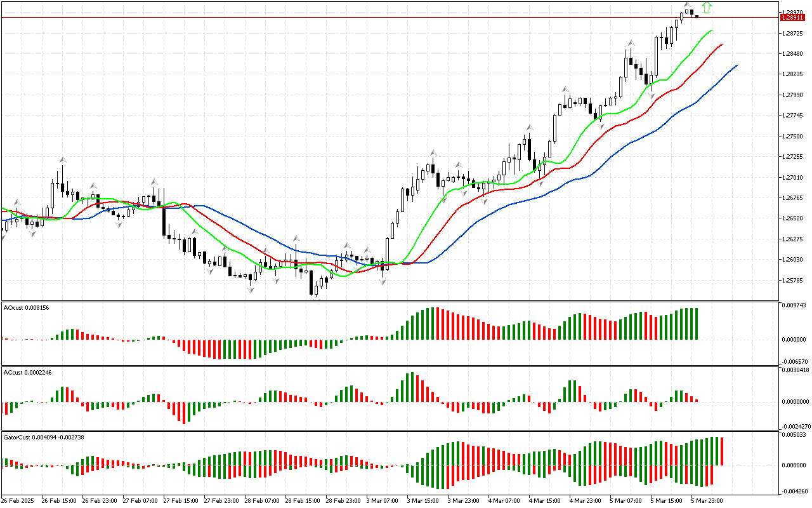Click the 1.28725 price scale label

point(794,33)
